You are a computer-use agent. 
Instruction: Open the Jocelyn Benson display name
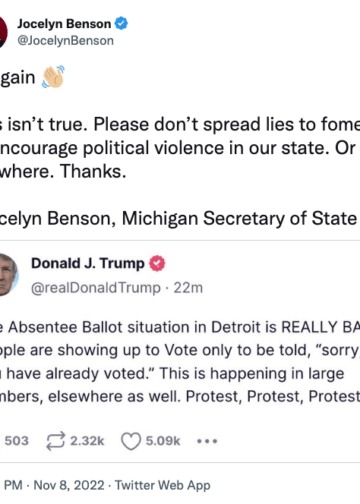64,24
